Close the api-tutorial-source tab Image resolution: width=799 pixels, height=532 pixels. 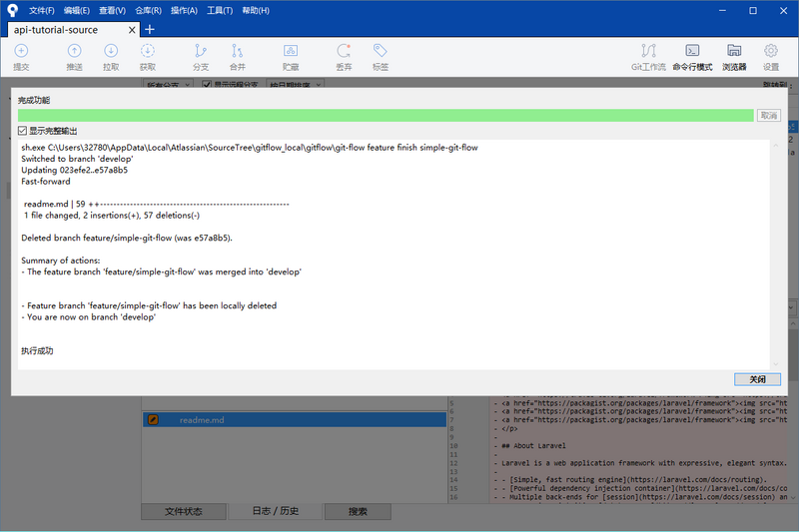point(132,30)
